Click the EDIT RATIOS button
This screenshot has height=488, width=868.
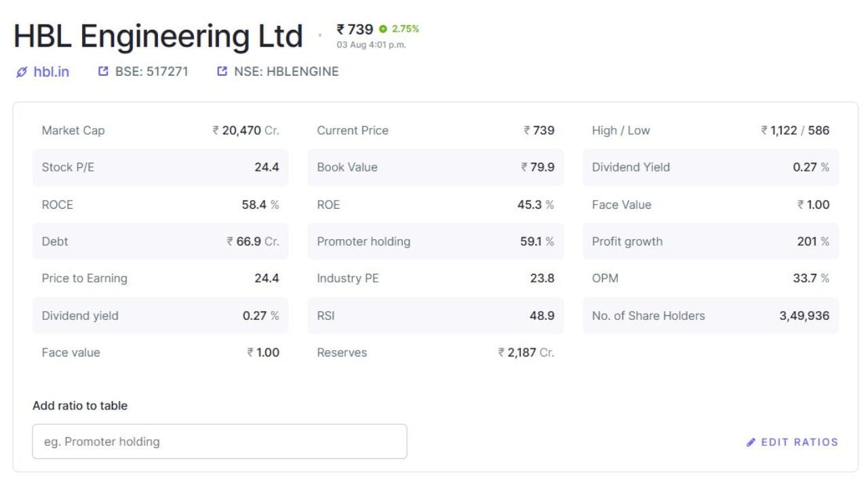tap(792, 442)
